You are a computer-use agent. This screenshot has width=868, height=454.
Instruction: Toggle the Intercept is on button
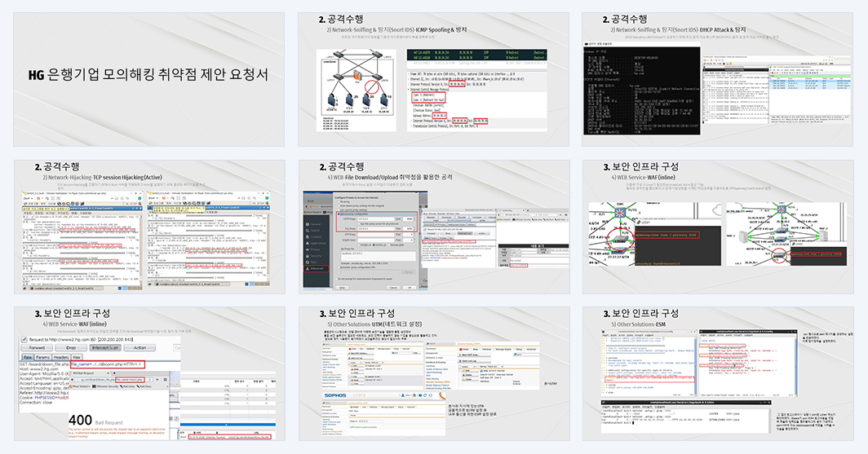click(x=105, y=348)
